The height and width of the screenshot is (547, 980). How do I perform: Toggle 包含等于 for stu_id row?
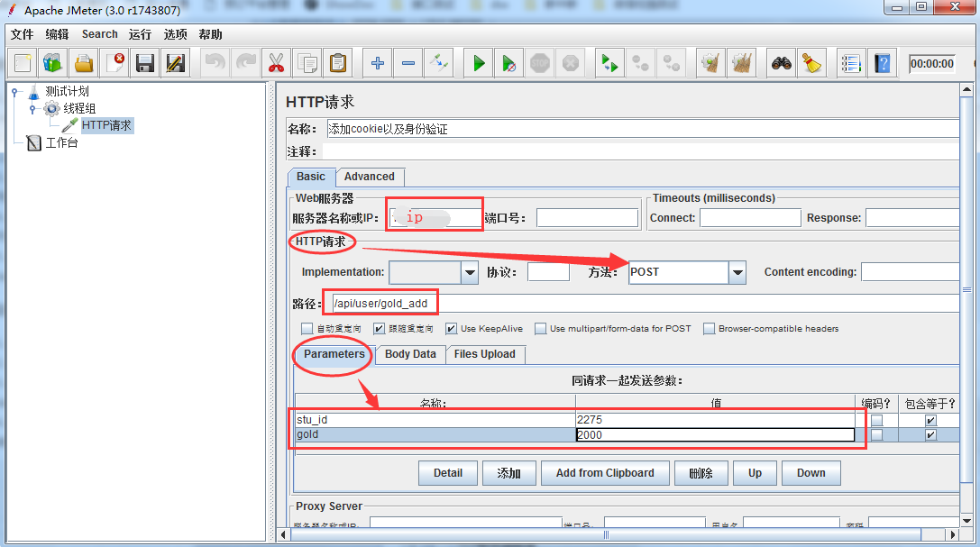coord(930,420)
